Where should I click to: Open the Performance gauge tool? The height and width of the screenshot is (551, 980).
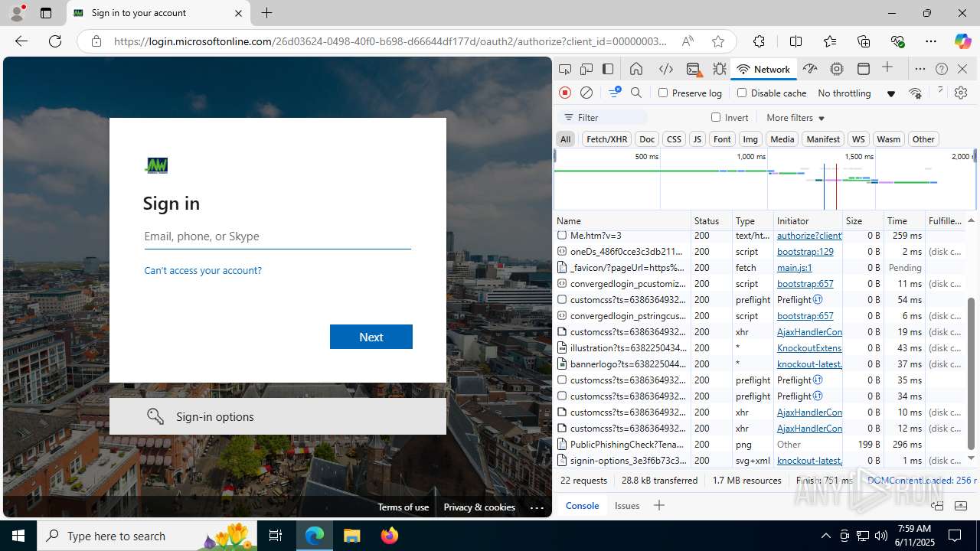tap(810, 69)
